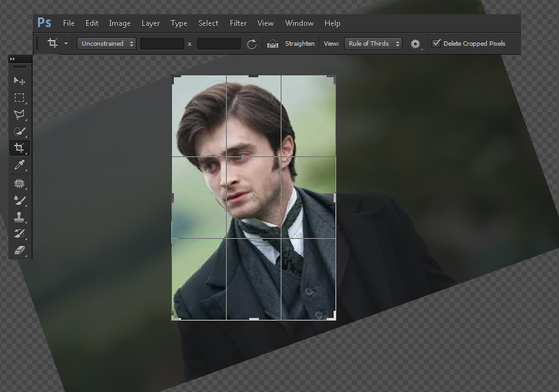The image size is (559, 392).
Task: Open the crop tool preset picker arrow
Action: coord(66,44)
